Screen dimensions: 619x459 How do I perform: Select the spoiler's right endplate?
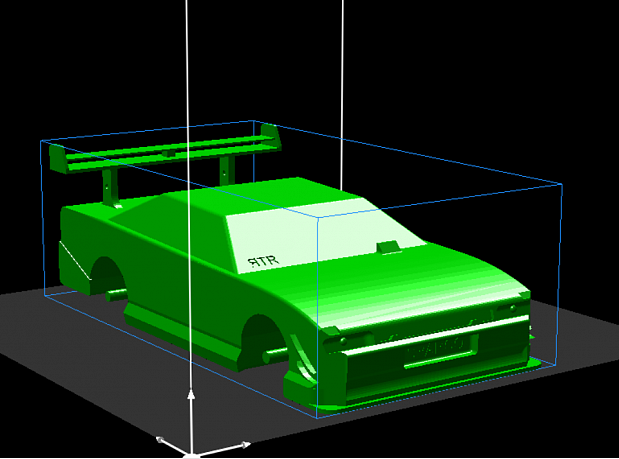[271, 137]
